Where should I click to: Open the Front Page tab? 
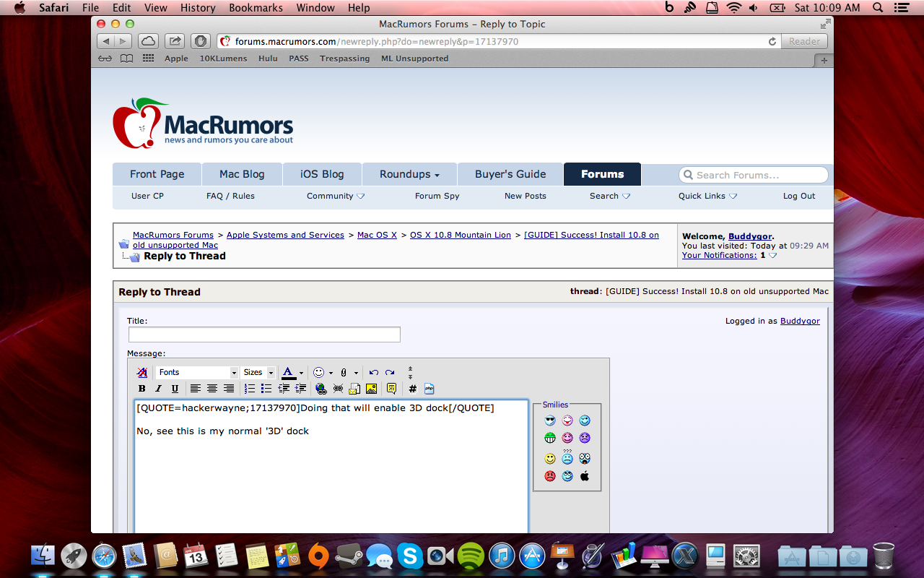pos(157,174)
